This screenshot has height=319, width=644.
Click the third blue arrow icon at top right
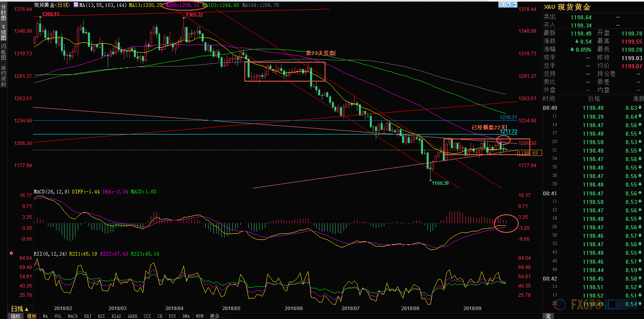[x=515, y=5]
